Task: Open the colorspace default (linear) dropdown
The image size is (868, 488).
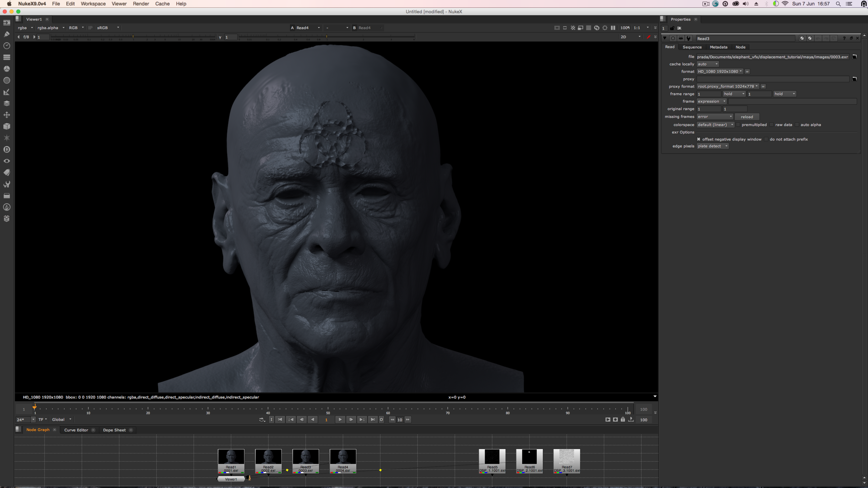Action: [x=715, y=125]
